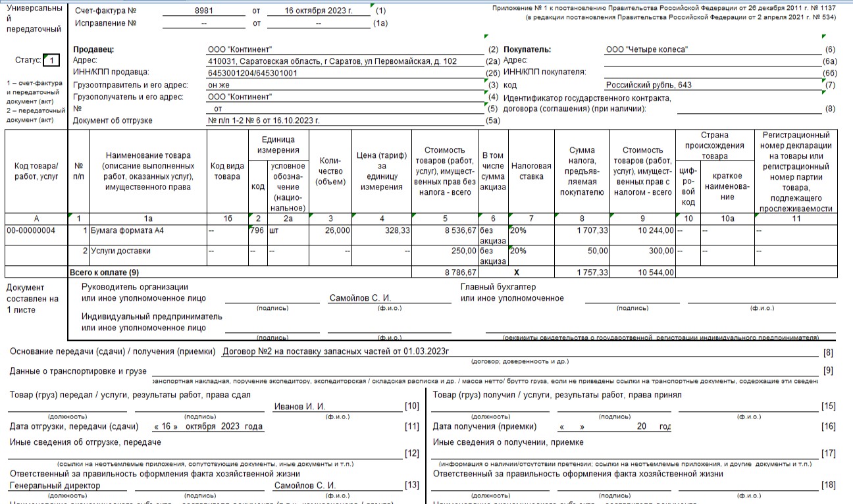This screenshot has height=504, width=853.
Task: Click seller ИНН/КПП value 6453001204/645301001
Action: (345, 73)
